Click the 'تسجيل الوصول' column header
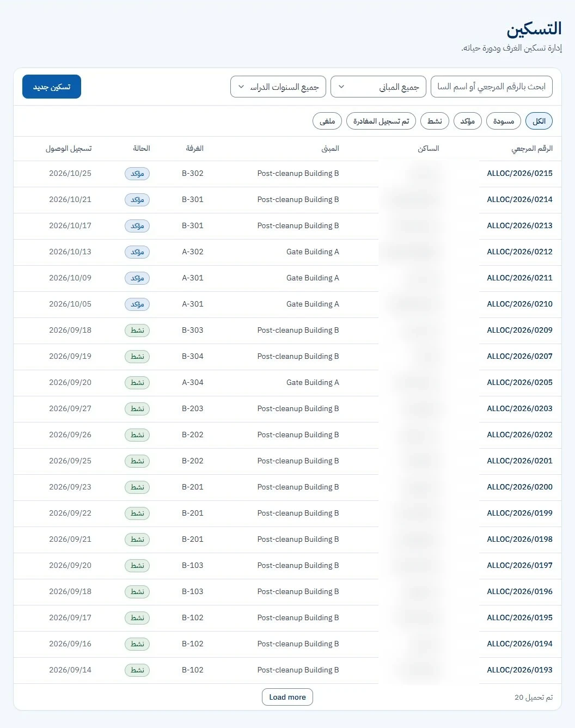Viewport: 575px width, 728px height. click(69, 148)
